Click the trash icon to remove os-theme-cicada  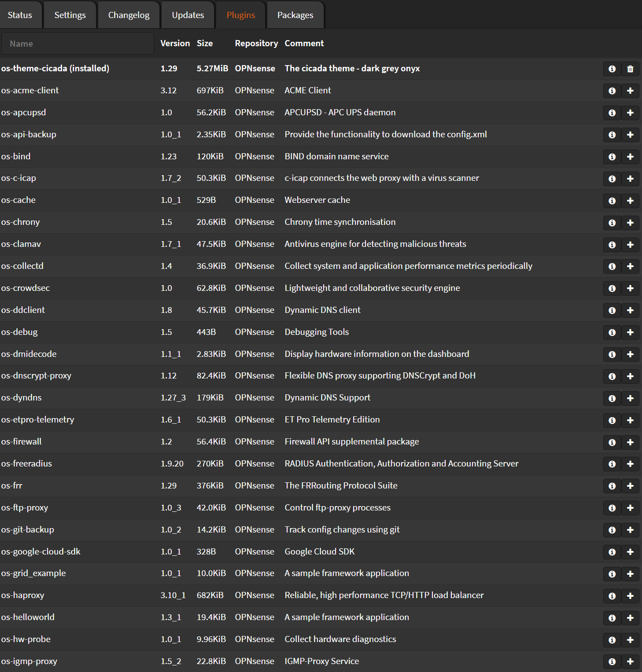tap(630, 69)
